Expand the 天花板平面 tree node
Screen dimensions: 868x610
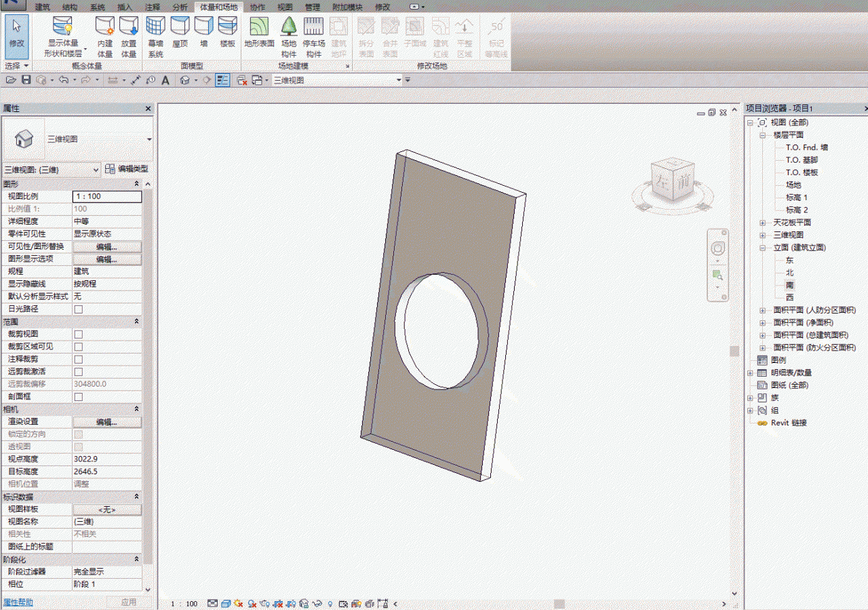tap(762, 223)
